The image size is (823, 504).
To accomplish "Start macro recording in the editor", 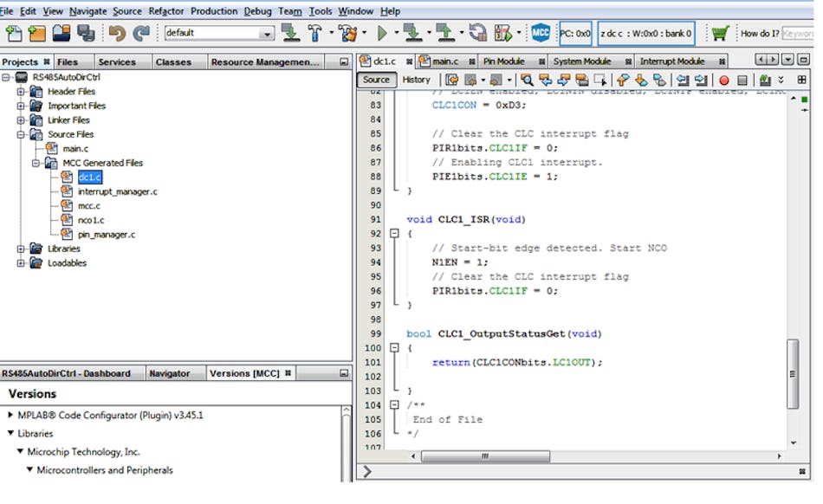I will coord(726,80).
